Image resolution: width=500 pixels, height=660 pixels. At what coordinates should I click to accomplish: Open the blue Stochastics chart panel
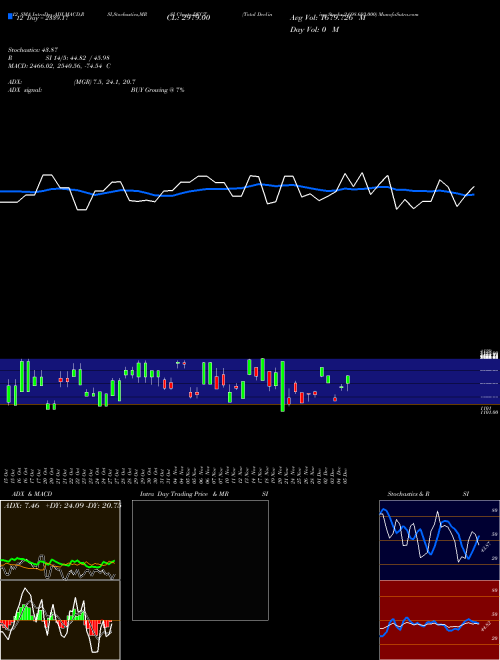tap(439, 540)
